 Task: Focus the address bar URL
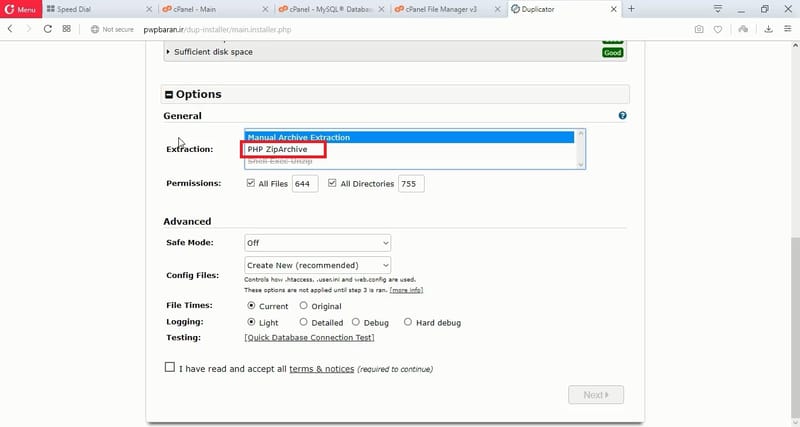click(217, 30)
